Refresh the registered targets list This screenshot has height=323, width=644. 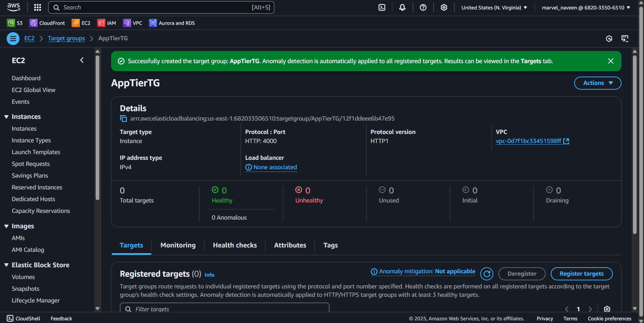point(487,274)
